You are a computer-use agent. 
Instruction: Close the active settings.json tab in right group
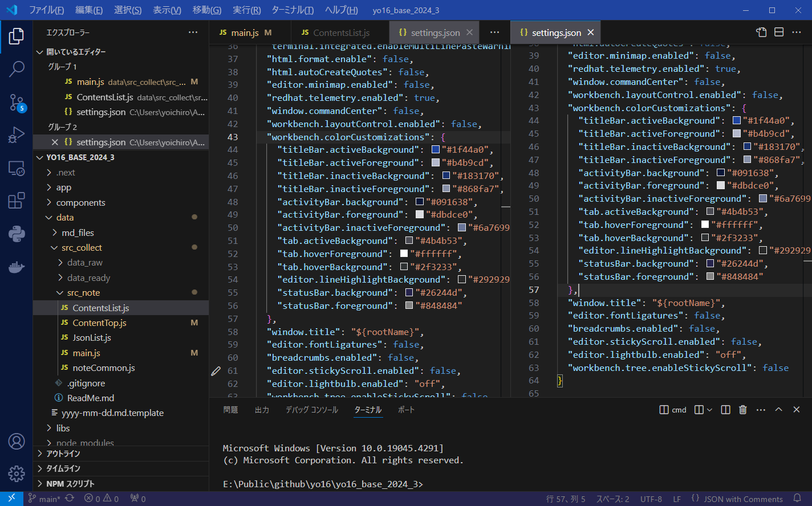(x=591, y=32)
